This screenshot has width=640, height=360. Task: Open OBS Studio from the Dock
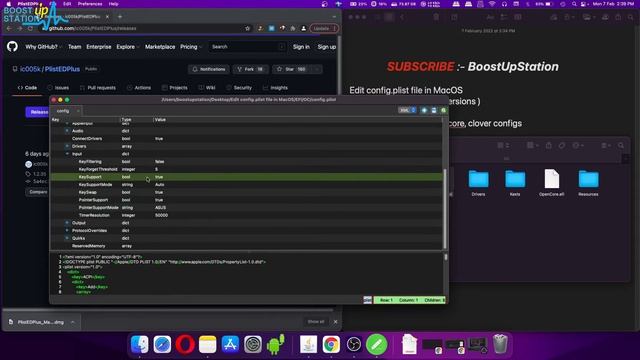354,344
